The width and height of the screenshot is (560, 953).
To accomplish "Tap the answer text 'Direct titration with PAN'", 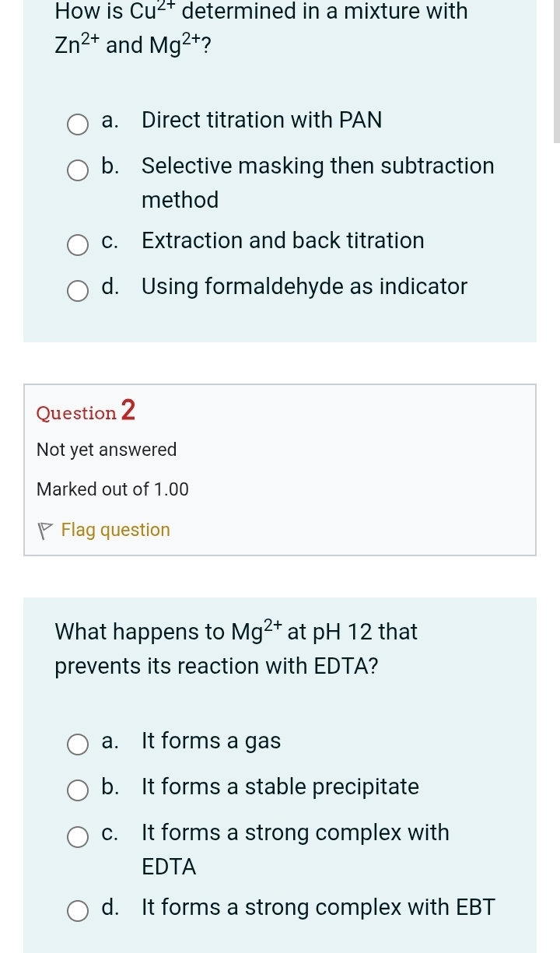I will (x=262, y=121).
